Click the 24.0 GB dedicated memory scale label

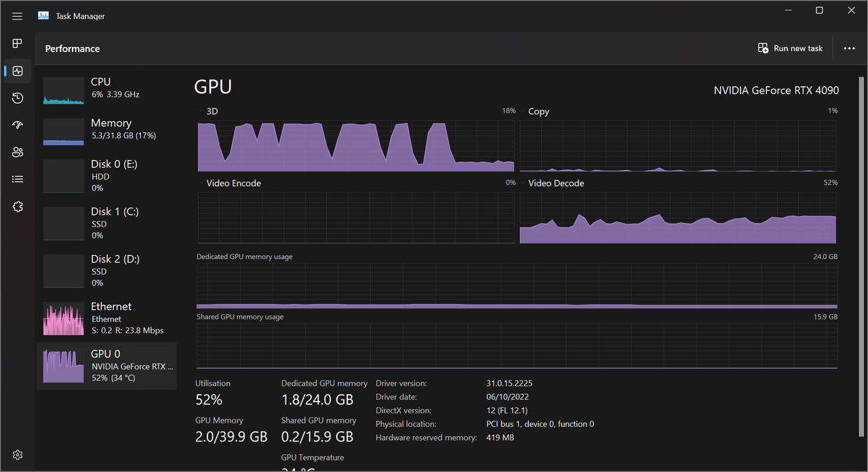(x=825, y=257)
